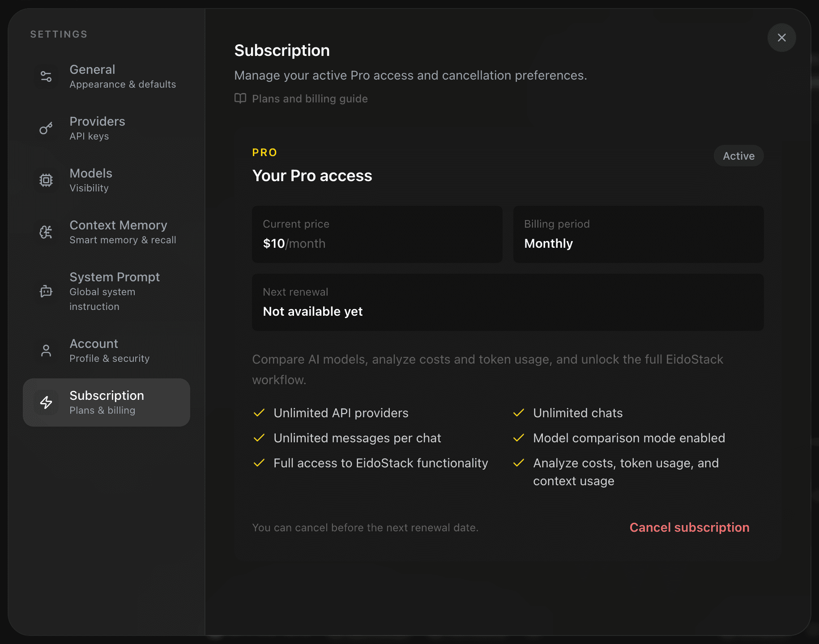Click the Billing period Monthly card
The height and width of the screenshot is (644, 819).
point(639,234)
